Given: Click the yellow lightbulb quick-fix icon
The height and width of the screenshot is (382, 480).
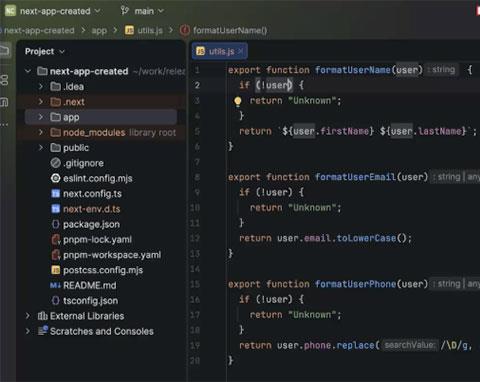Looking at the screenshot, I should (x=238, y=101).
